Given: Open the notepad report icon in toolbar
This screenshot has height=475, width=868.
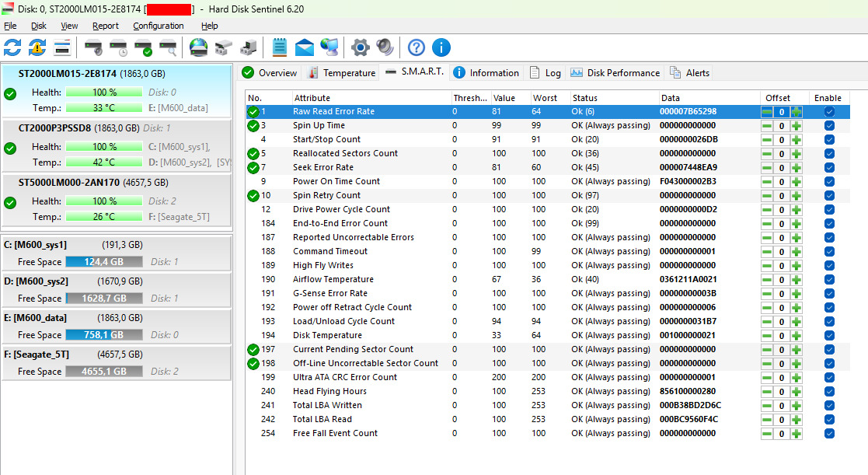Looking at the screenshot, I should [x=280, y=48].
